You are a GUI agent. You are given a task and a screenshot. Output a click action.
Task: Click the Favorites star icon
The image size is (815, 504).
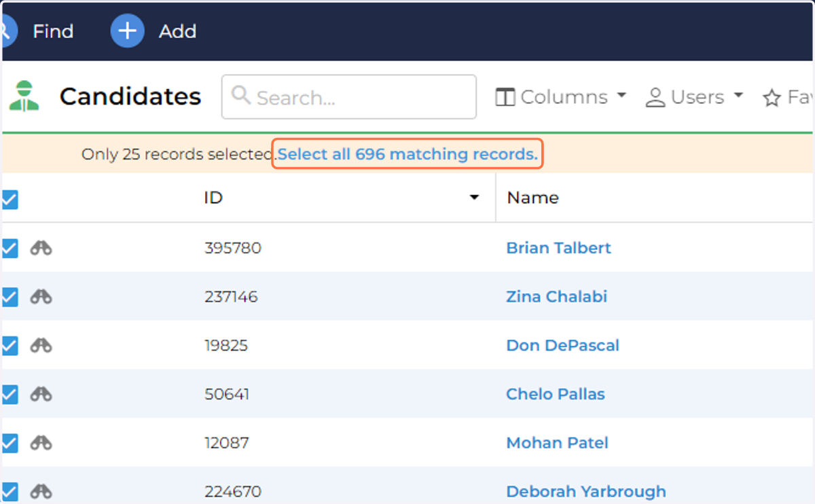[772, 98]
